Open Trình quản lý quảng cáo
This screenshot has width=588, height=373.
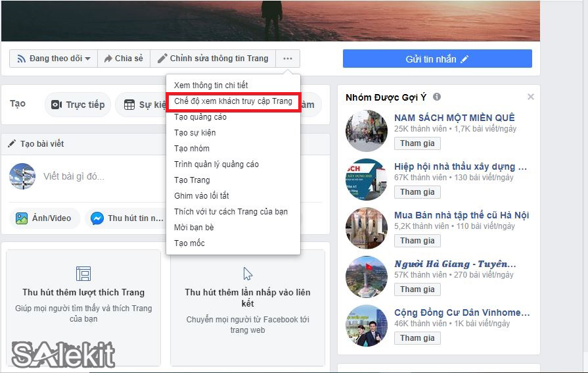tap(233, 164)
